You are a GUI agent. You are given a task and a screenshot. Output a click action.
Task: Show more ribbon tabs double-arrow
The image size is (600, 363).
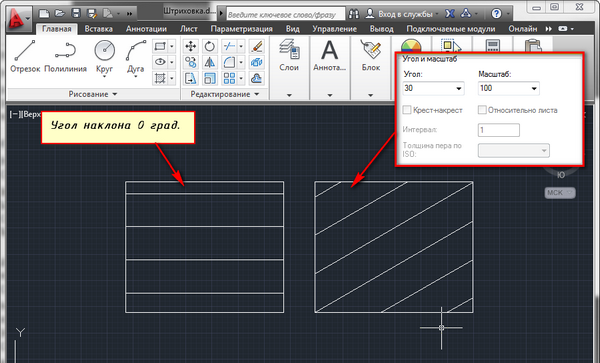(x=549, y=29)
